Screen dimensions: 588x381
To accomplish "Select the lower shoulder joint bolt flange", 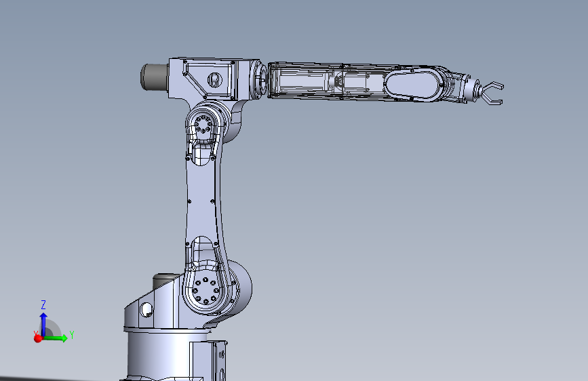I will (x=205, y=291).
